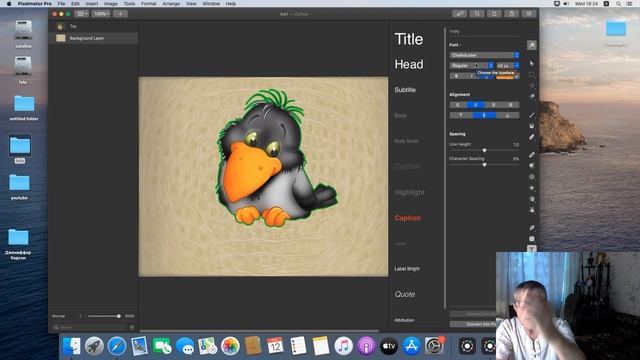Open the view options dropdown in the toolbar
The width and height of the screenshot is (640, 360).
(82, 14)
